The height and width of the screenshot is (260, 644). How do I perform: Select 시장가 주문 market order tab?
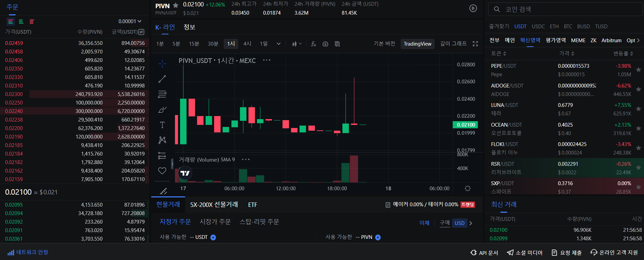click(215, 222)
